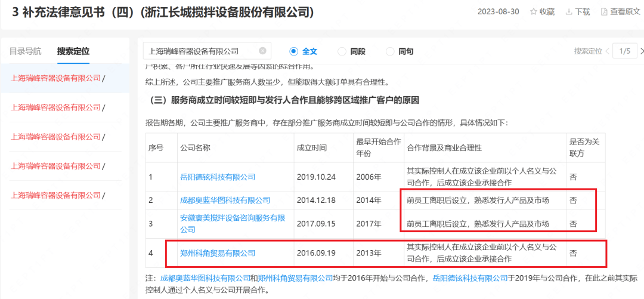
Task: Click the heading （三）服务商成立时间较短即与发行人合作
Action: pyautogui.click(x=284, y=100)
